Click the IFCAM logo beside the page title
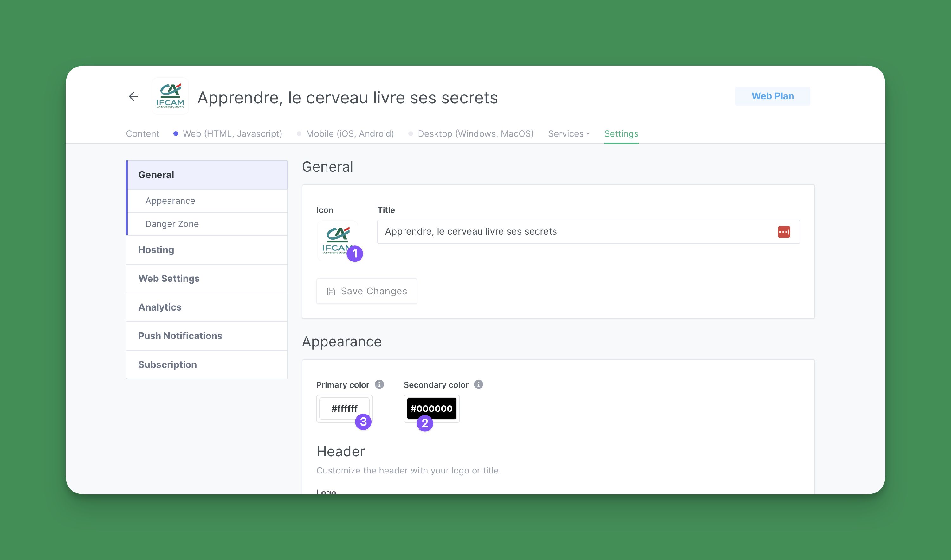Screen dimensions: 951x560 coord(170,96)
